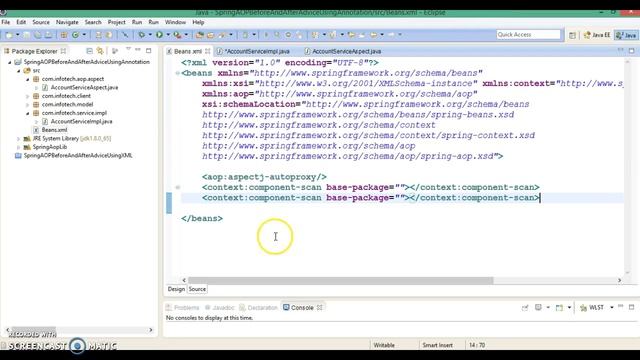Click the Last Edit Location toolbar icon

351,35
